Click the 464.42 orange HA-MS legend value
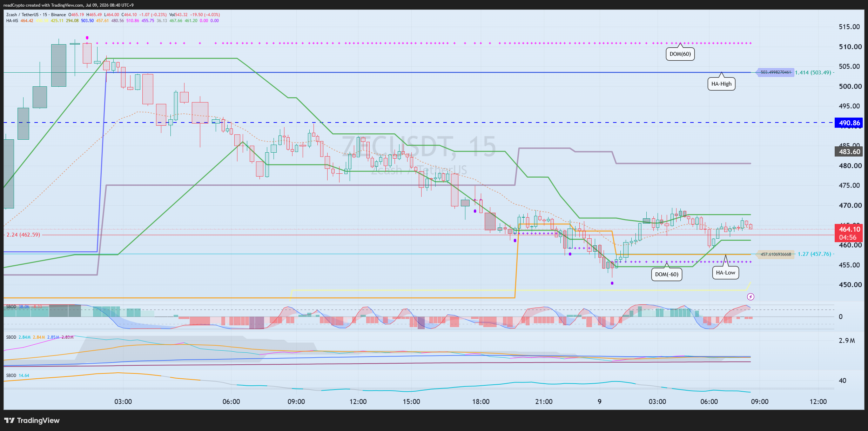This screenshot has width=868, height=431. click(x=27, y=21)
